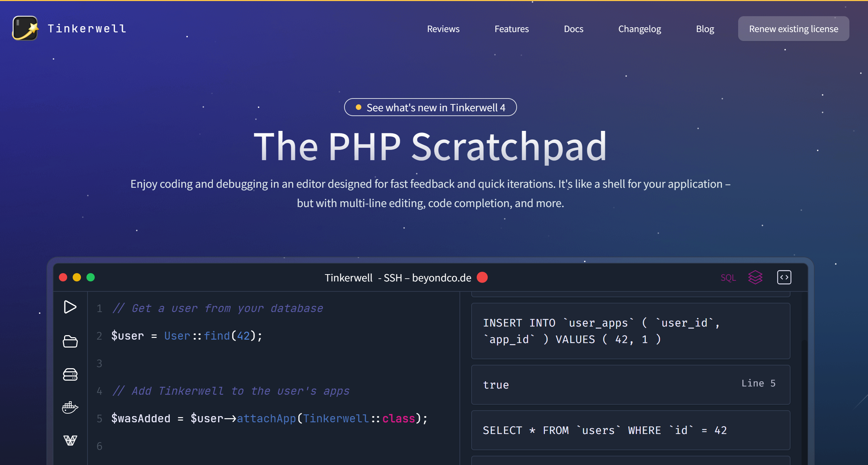Image resolution: width=868 pixels, height=465 pixels.
Task: View the Changelog page
Action: click(640, 29)
